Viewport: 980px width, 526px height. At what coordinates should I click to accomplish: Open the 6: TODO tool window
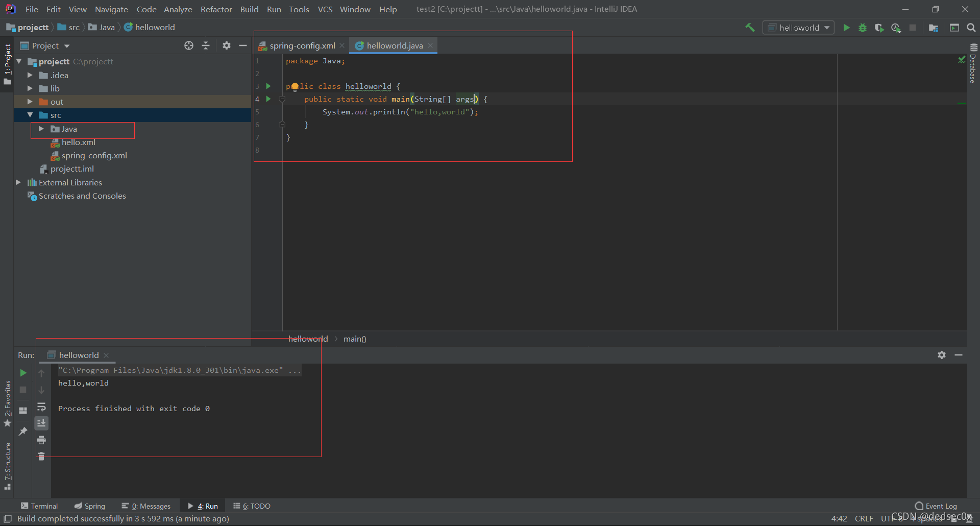252,506
